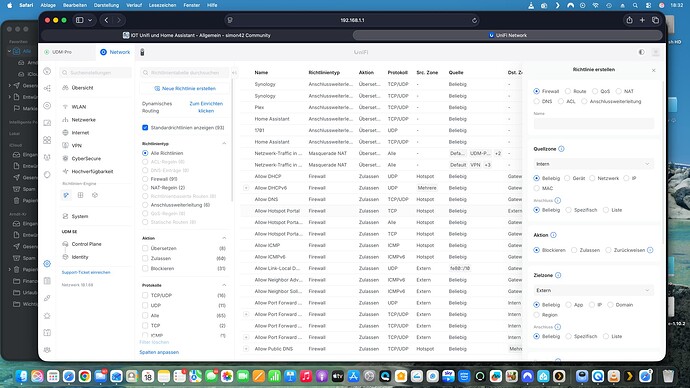Collapse the filter panel arrow icon

235,73
